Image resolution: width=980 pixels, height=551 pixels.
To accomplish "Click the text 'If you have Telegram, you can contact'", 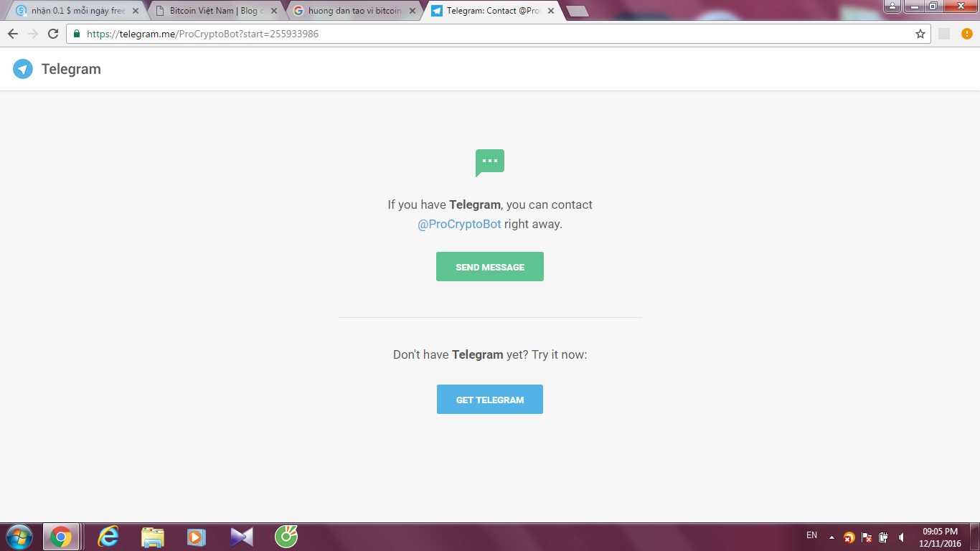I will (490, 204).
